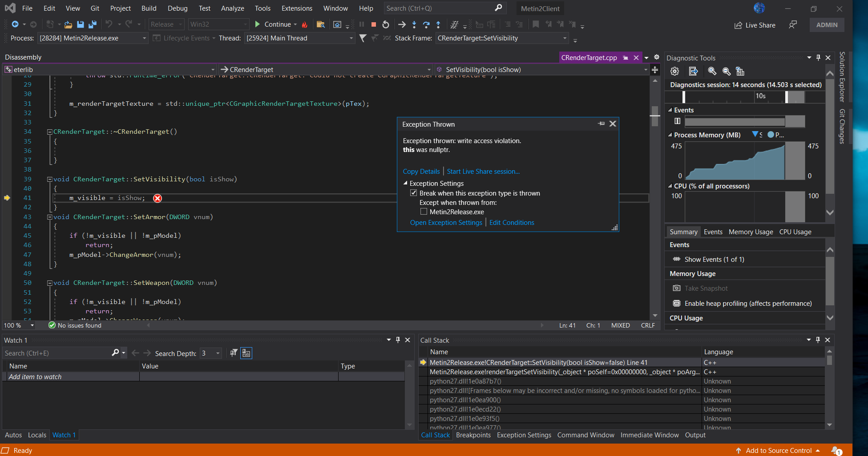Open the Search Depth dropdown in Watch
This screenshot has width=868, height=456.
pos(211,353)
